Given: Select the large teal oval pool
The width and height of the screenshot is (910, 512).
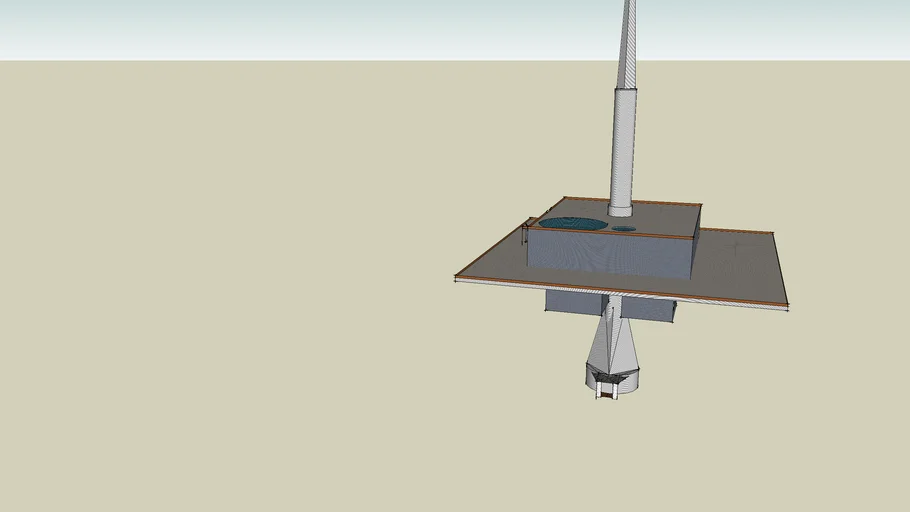Looking at the screenshot, I should point(572,224).
